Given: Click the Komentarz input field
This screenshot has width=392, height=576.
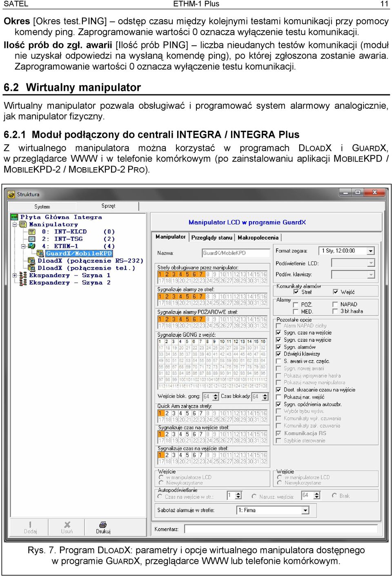Looking at the screenshot, I should (282, 529).
